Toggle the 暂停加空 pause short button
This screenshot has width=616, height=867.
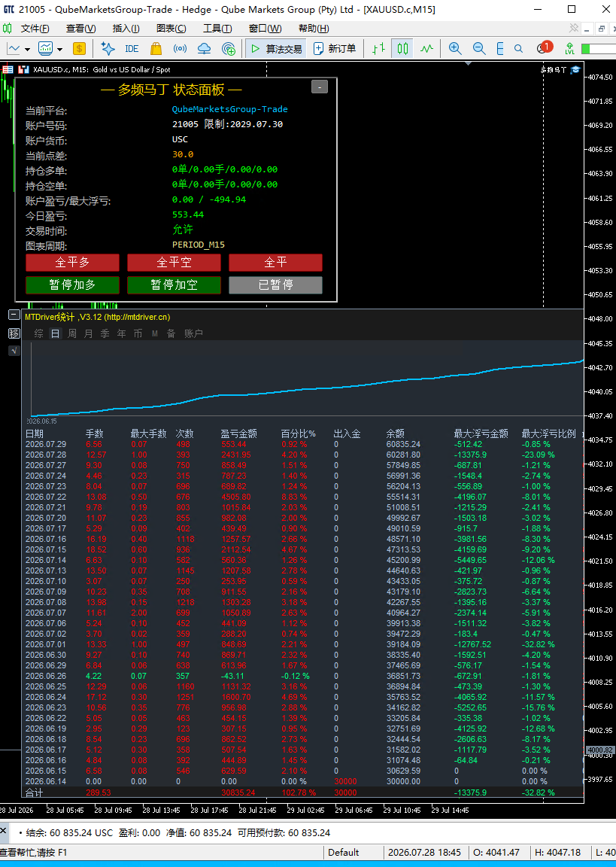(174, 284)
